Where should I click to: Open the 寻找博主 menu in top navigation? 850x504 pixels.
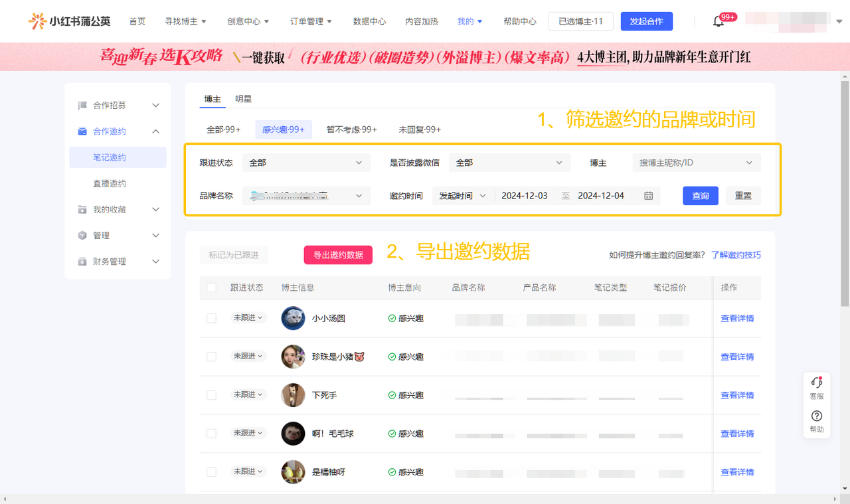tap(185, 21)
